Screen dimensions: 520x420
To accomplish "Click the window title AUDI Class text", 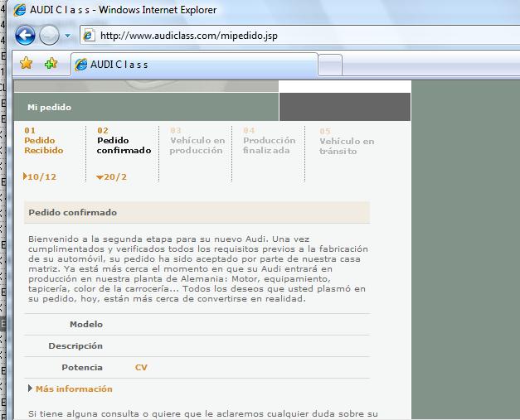I will point(123,10).
